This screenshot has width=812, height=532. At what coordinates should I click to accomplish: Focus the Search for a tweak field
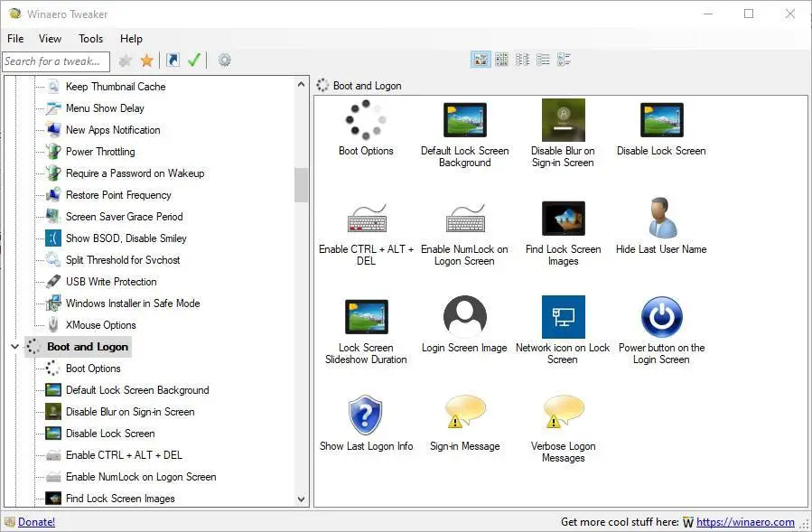pos(56,61)
